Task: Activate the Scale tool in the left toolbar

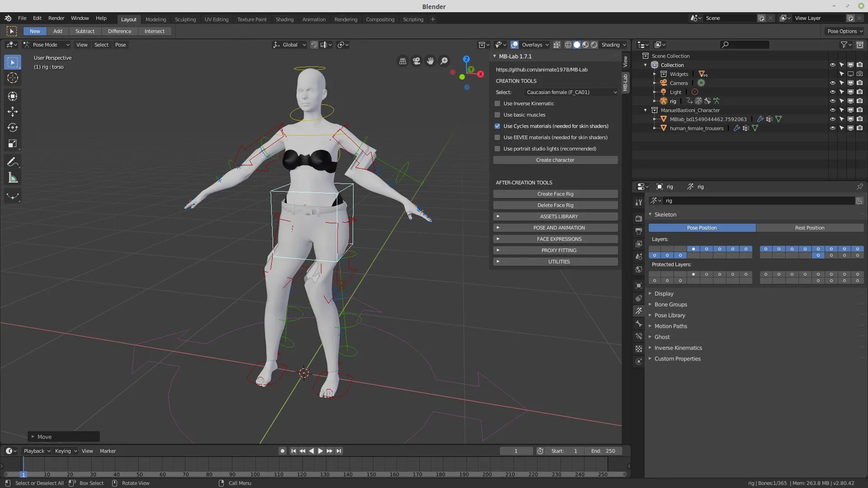Action: (13, 144)
